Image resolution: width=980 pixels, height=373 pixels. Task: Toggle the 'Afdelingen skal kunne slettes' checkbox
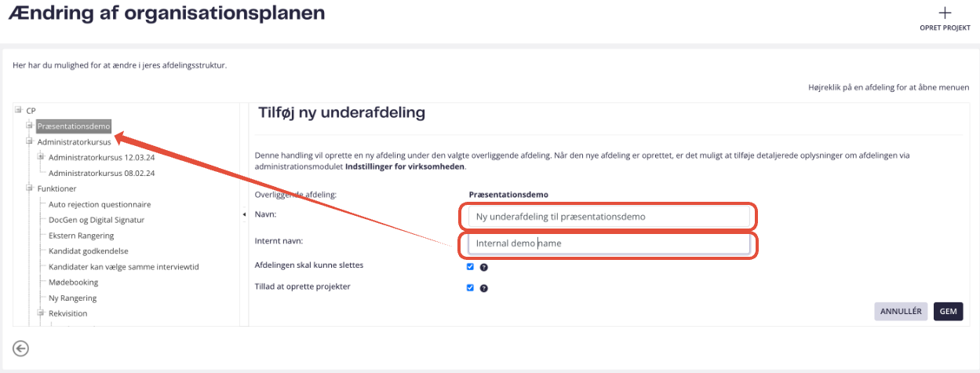tap(470, 266)
